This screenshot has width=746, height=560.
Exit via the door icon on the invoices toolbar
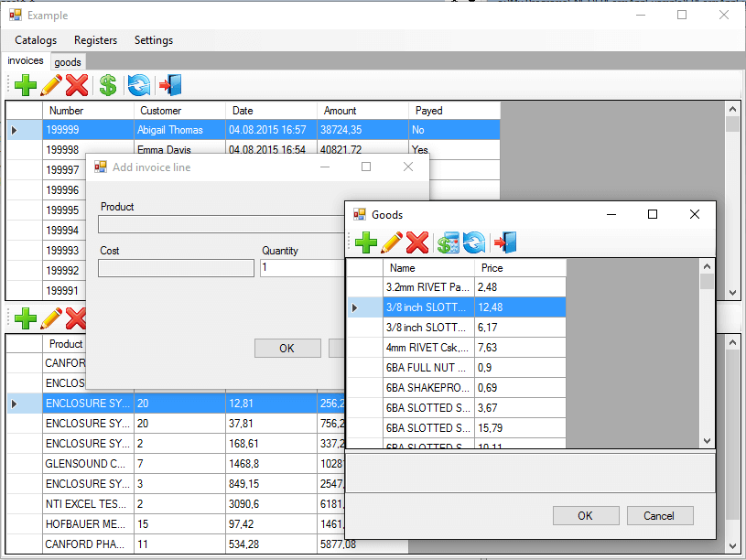[x=168, y=85]
